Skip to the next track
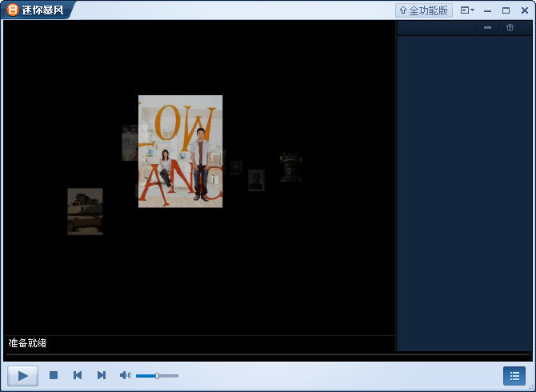 pos(102,375)
